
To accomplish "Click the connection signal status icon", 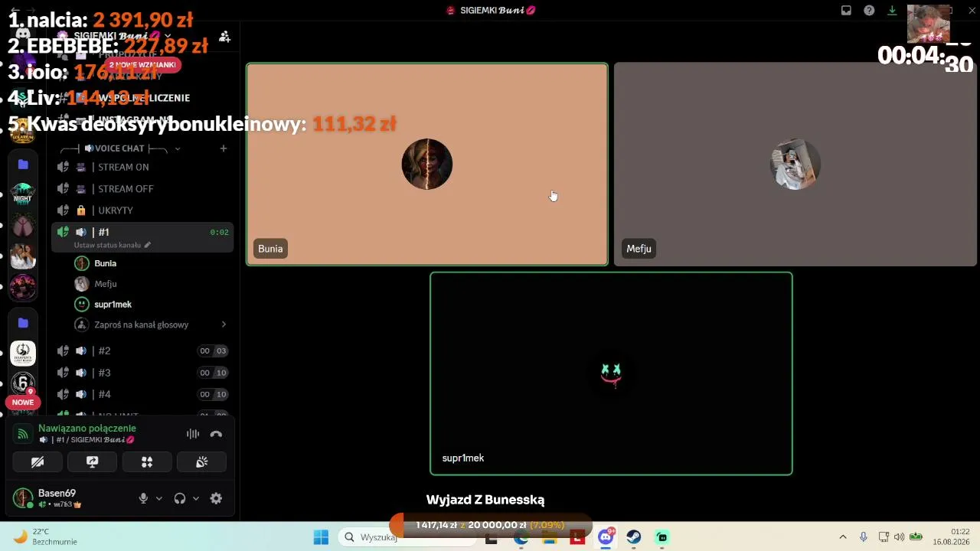I will [23, 434].
